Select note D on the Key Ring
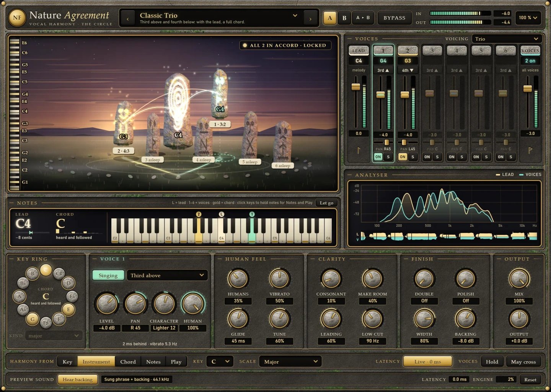Screen dimensions: 551x392 click(x=68, y=283)
